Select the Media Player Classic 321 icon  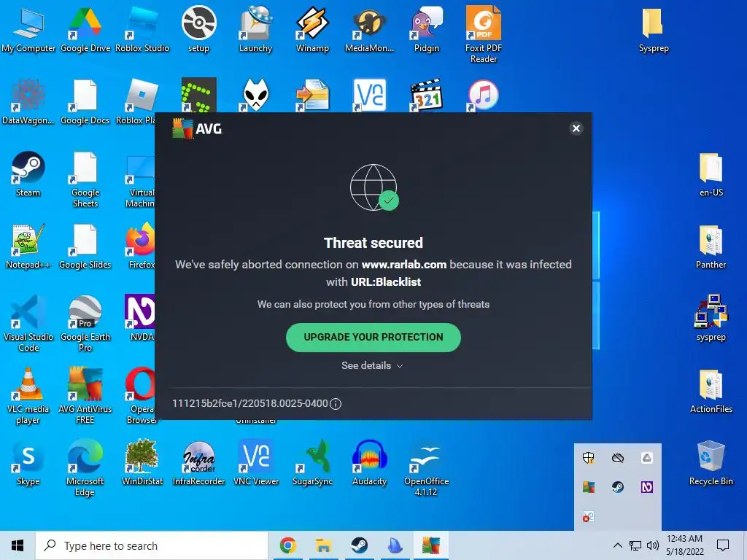tap(426, 95)
